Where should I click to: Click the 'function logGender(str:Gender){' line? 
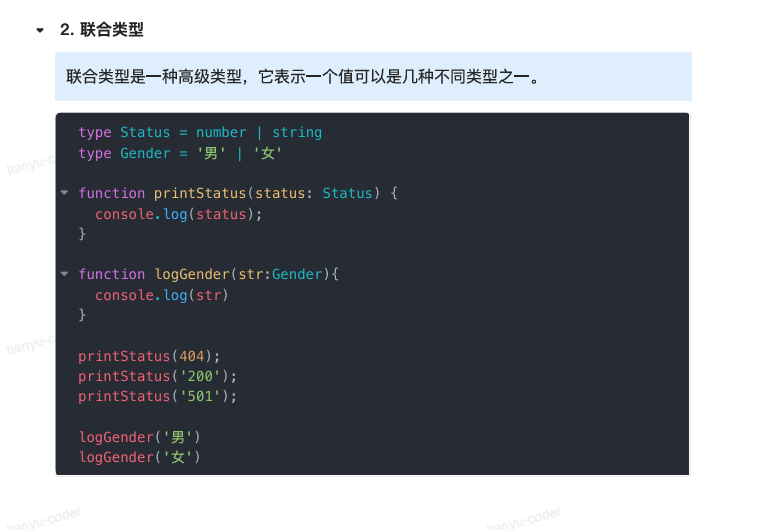point(208,274)
